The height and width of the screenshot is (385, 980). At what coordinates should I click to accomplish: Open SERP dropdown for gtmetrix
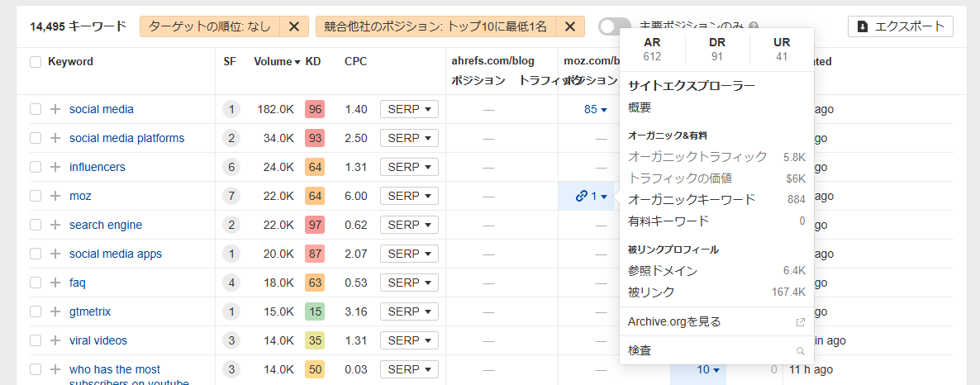tap(409, 311)
